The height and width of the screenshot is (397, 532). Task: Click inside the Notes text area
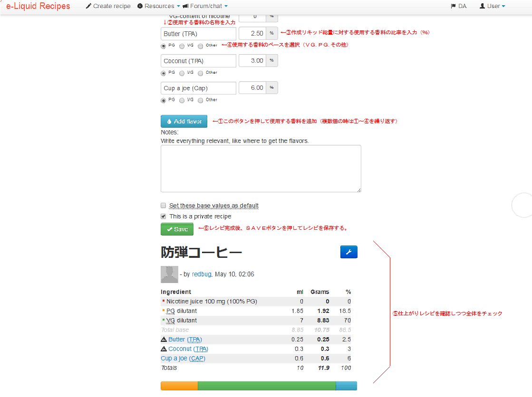261,169
